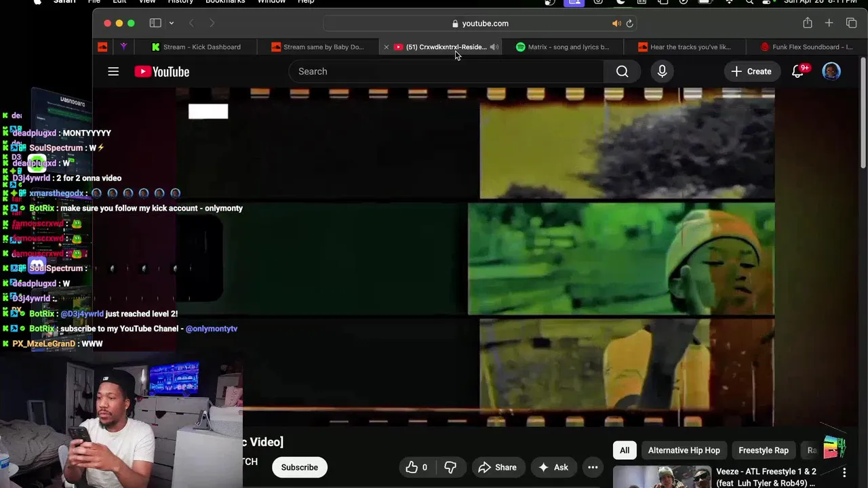Open the Bookmarks menu in menu bar
The width and height of the screenshot is (868, 488).
225,2
